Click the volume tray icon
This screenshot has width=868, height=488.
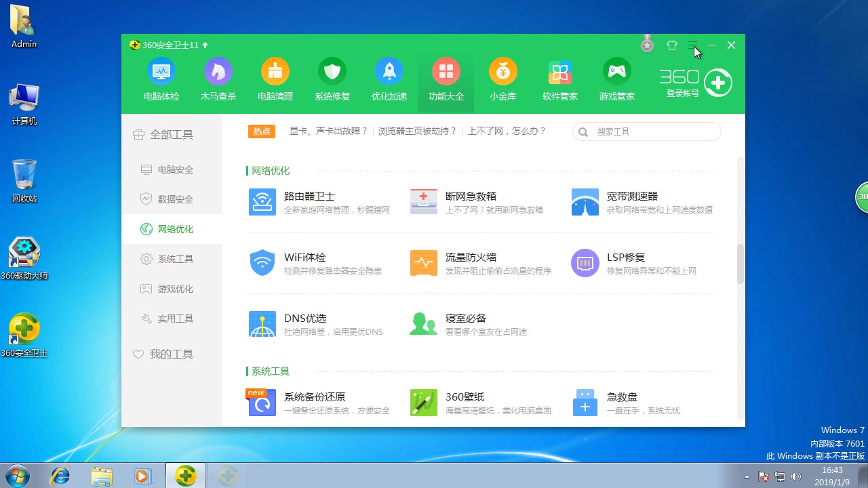796,476
